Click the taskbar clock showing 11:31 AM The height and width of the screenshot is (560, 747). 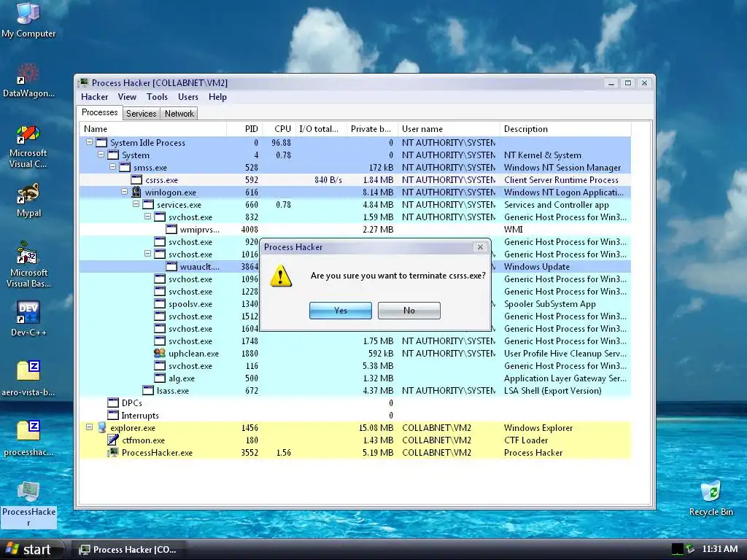[x=720, y=549]
